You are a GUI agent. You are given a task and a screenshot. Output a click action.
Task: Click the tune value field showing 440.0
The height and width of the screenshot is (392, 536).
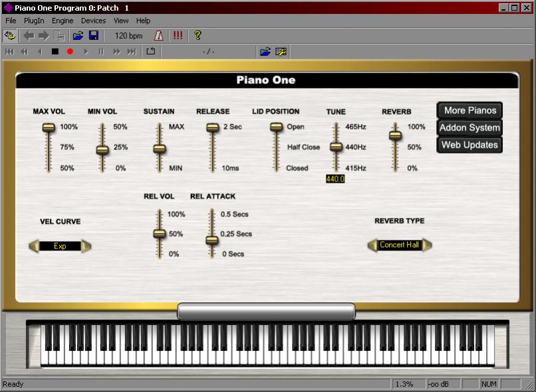click(x=335, y=179)
